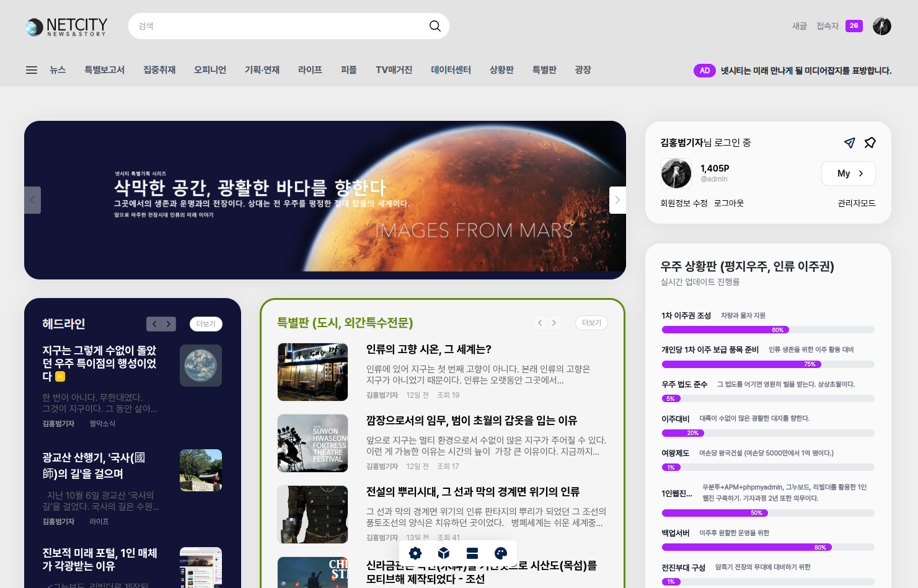Open the hamburger menu icon

[x=32, y=70]
